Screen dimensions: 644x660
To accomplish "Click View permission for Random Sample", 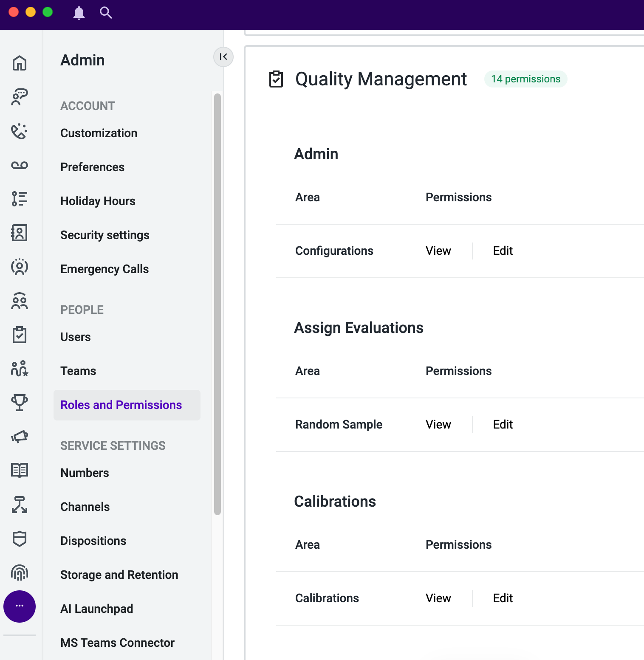I will coord(438,424).
